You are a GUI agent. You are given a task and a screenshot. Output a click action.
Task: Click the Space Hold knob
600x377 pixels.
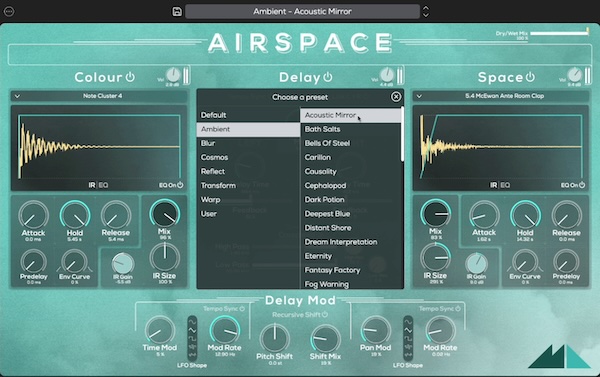coord(525,216)
